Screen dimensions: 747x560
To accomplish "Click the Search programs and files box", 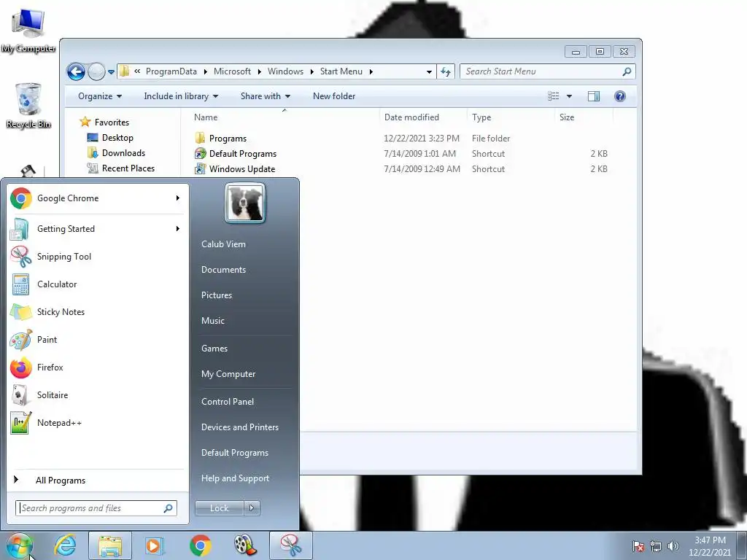I will coord(96,508).
